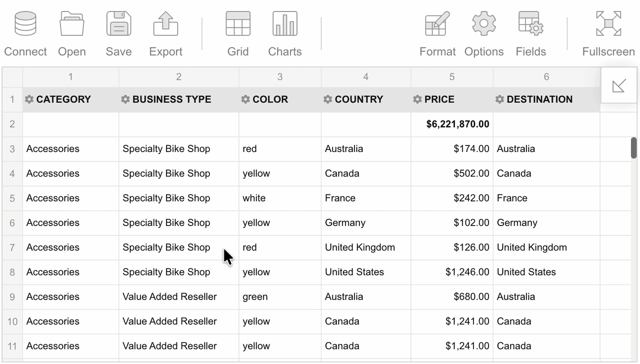This screenshot has width=640, height=364.
Task: Select column number 6 header
Action: (x=546, y=77)
